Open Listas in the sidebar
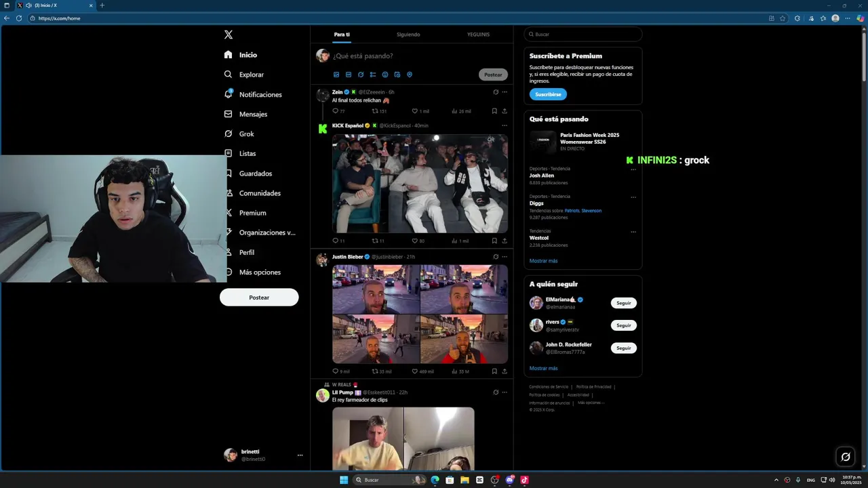Screen dimensions: 868x488 tap(241, 153)
